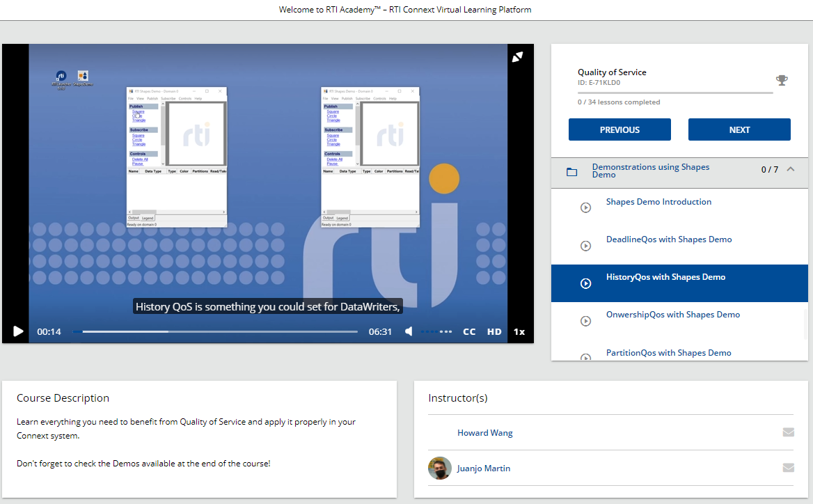
Task: Expand video to fullscreen
Action: coord(517,57)
